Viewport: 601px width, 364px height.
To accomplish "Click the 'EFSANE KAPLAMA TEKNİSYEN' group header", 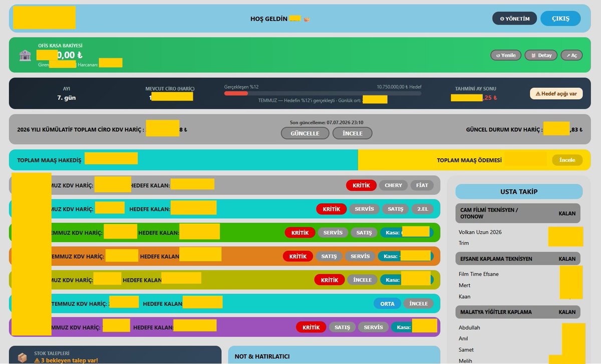I will (x=518, y=259).
